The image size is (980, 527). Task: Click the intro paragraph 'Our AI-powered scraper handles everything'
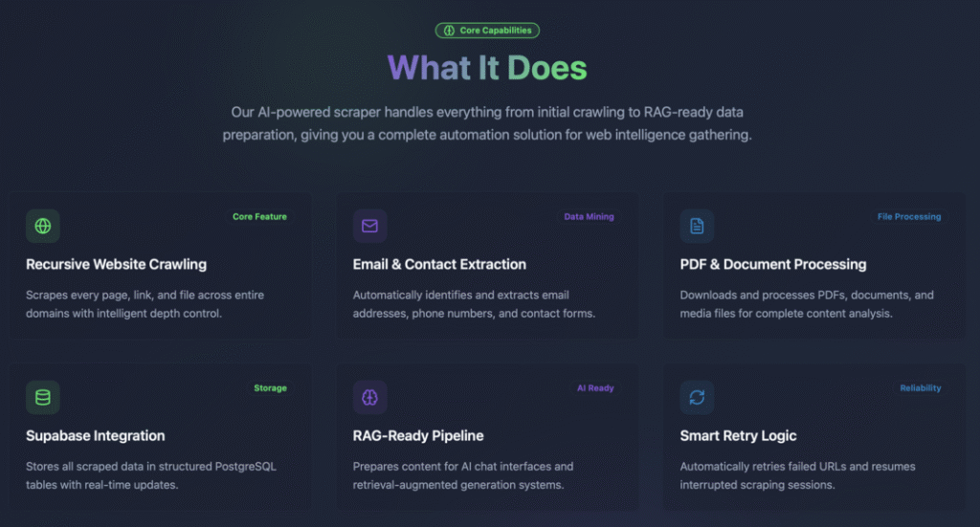487,123
